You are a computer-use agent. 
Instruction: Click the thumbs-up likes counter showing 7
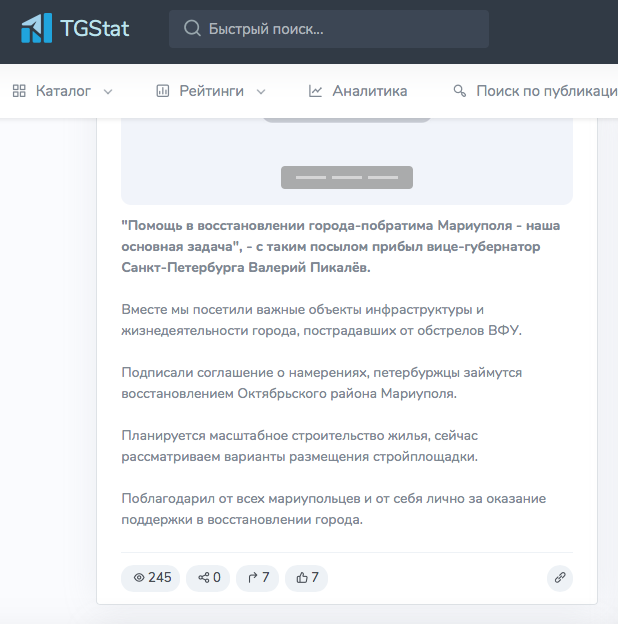(307, 577)
